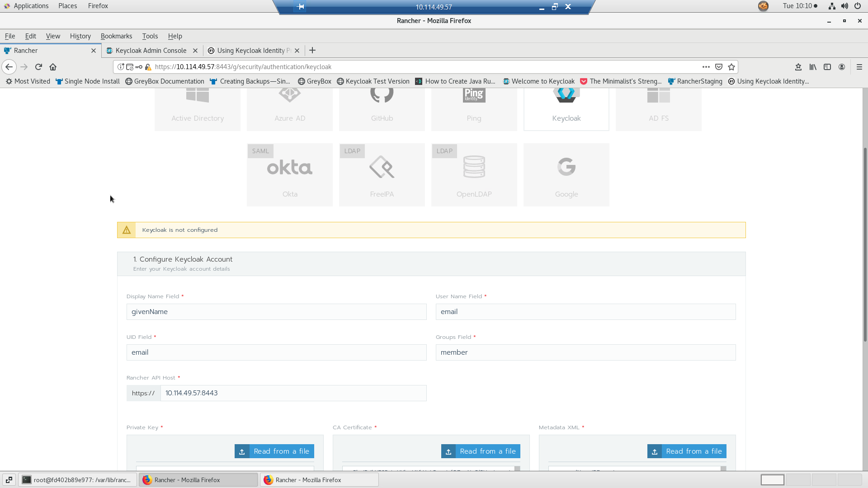Viewport: 868px width, 488px height.
Task: Choose the OpenLDAP provider
Action: pyautogui.click(x=474, y=174)
